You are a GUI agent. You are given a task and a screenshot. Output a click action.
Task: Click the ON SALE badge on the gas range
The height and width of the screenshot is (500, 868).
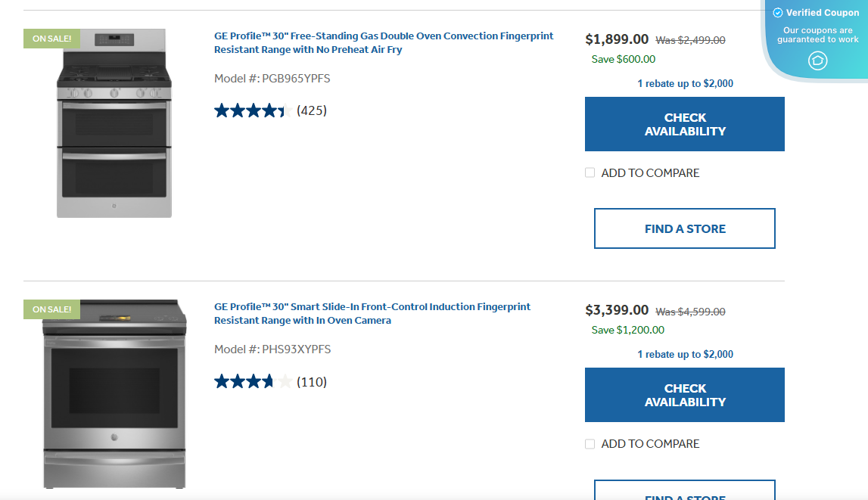pos(51,39)
